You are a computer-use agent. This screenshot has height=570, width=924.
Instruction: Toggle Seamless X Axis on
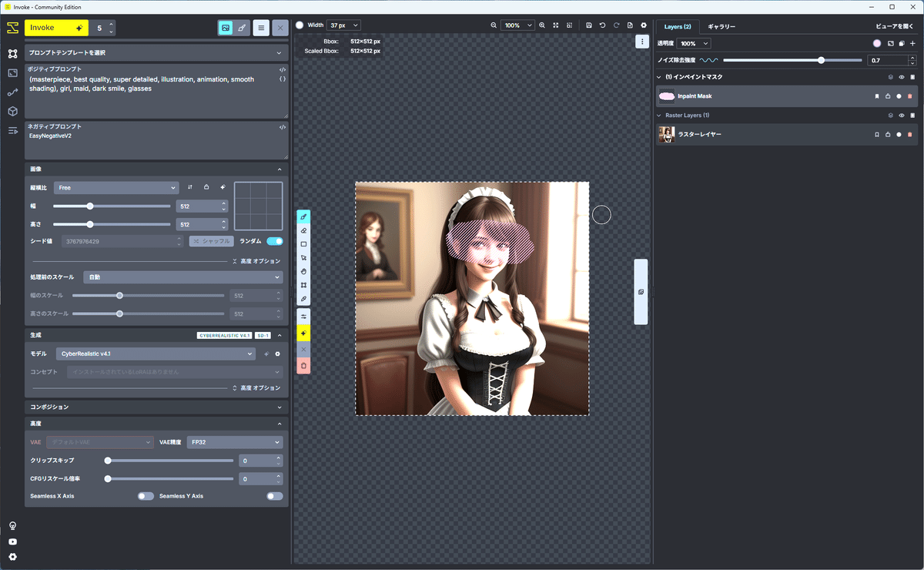click(146, 496)
